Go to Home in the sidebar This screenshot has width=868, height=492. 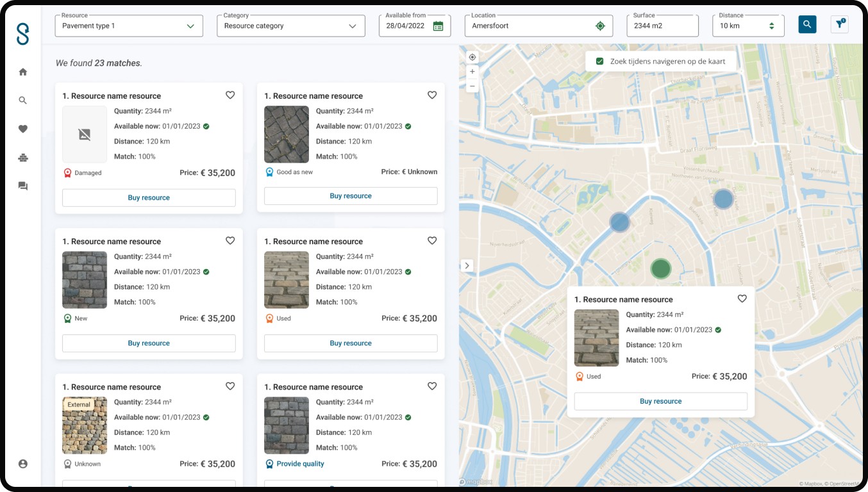tap(23, 72)
